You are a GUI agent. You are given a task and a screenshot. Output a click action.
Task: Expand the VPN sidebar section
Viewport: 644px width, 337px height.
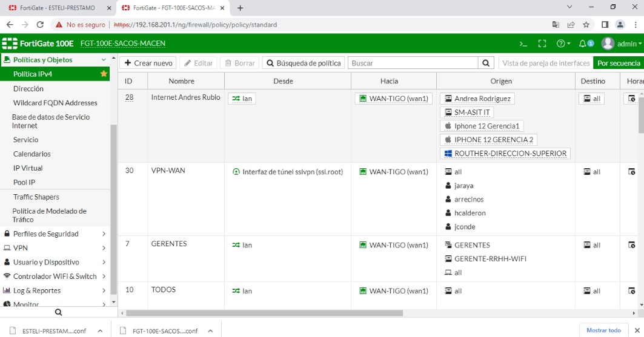tap(55, 248)
